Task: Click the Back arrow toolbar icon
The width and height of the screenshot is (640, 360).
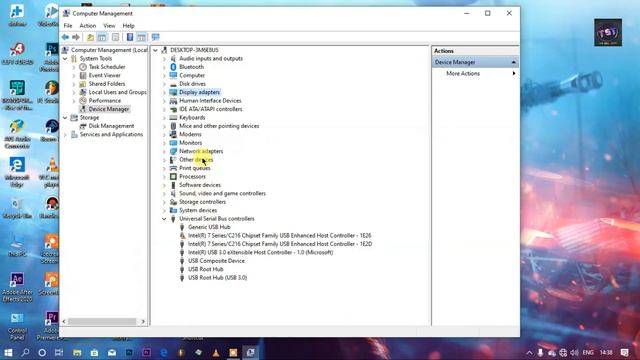Action: point(65,37)
